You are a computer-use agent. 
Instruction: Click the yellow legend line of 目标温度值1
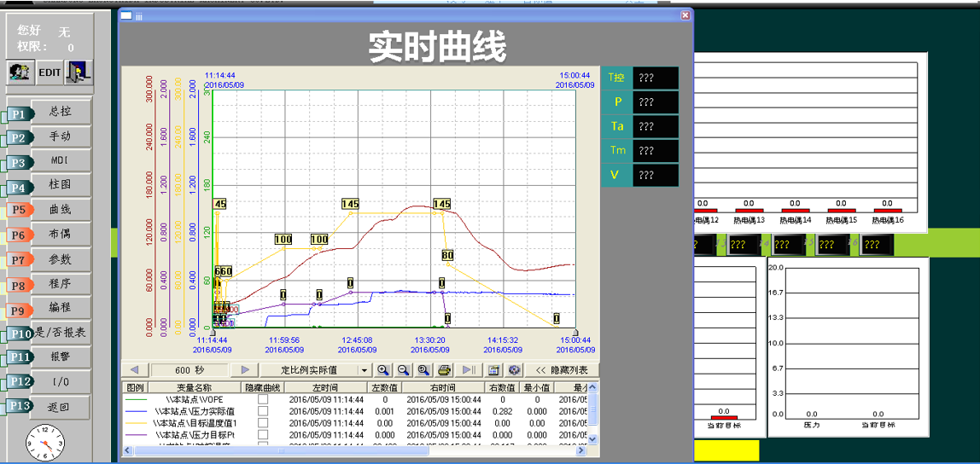tap(136, 423)
